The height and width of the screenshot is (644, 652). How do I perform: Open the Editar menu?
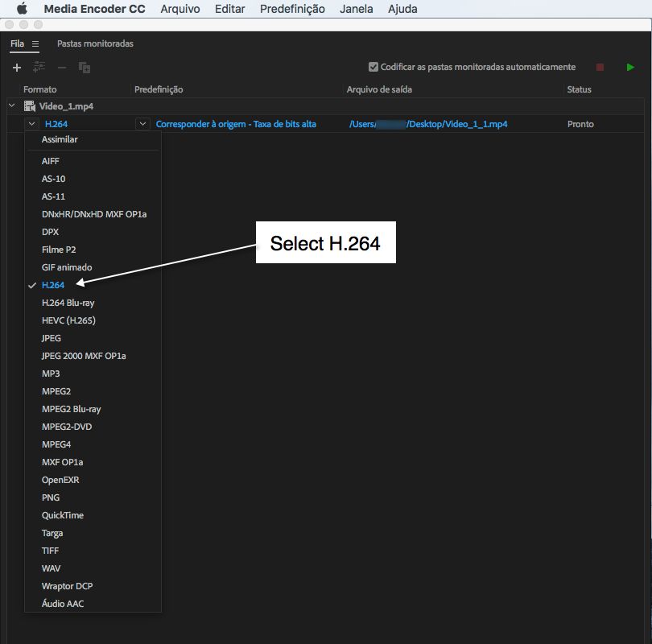229,9
